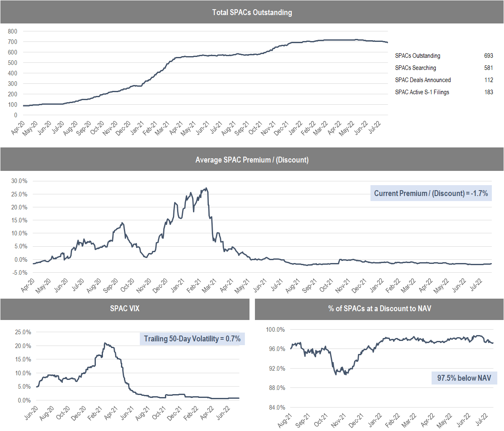
Task: Select the Average SPAC Premium / (Discount) header
Action: pyautogui.click(x=252, y=160)
